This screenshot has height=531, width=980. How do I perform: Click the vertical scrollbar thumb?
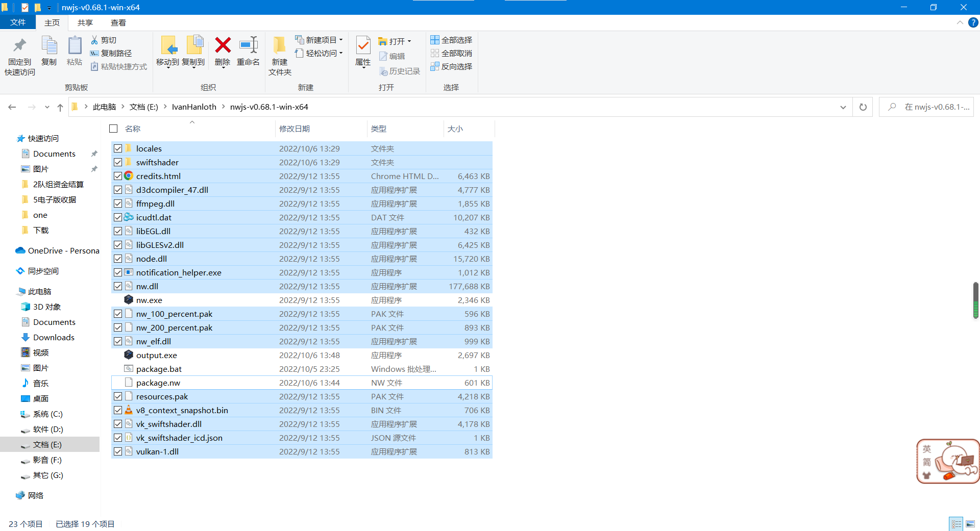pos(975,300)
